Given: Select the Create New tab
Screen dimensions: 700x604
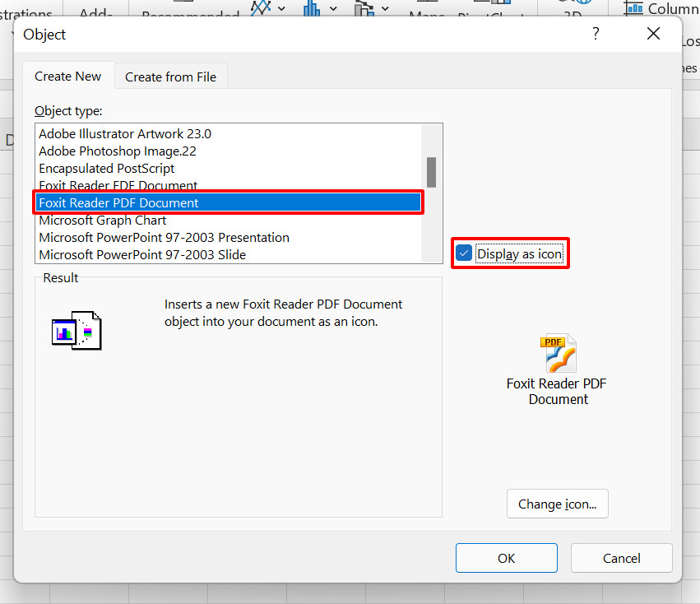Looking at the screenshot, I should tap(67, 77).
